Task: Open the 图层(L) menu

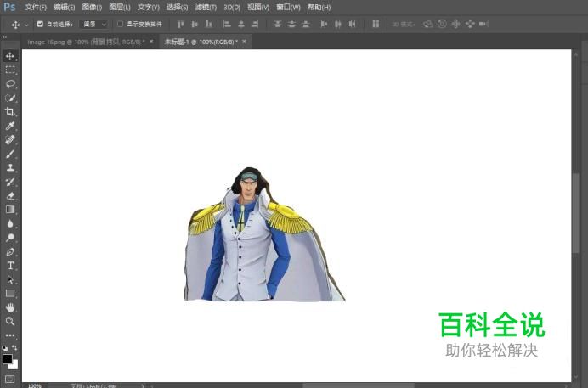Action: point(120,7)
